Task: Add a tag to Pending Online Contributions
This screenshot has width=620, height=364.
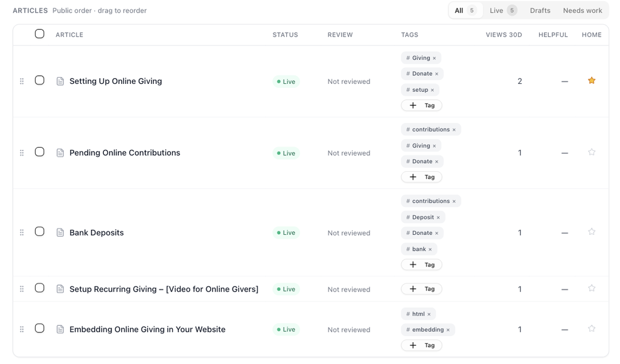Action: [421, 177]
